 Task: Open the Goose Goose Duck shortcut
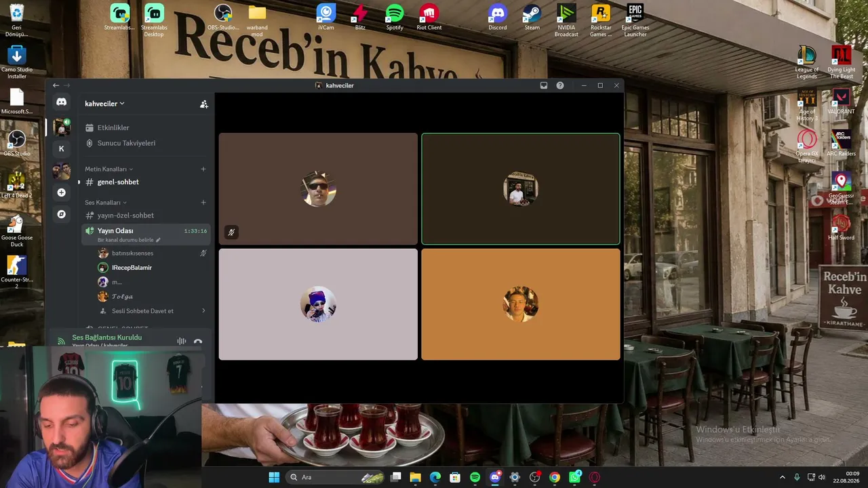(x=17, y=230)
